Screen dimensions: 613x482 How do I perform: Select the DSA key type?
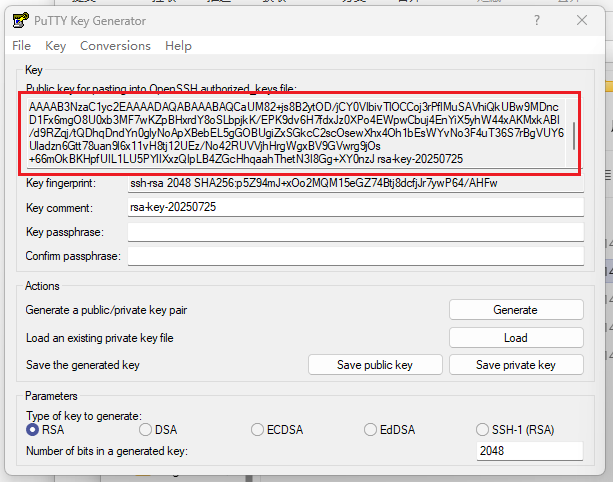[146, 430]
